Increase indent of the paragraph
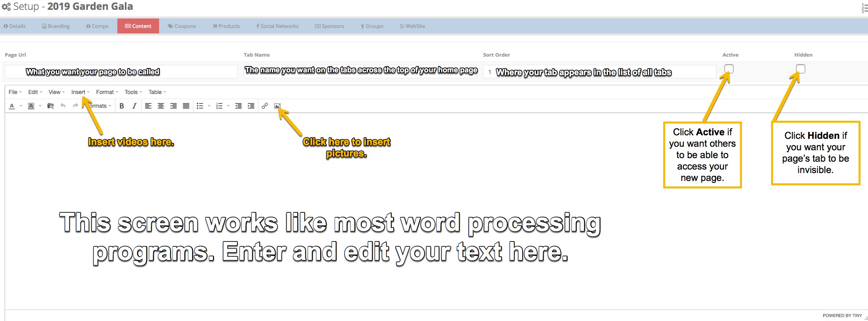Viewport: 868px width, 321px height. coord(251,106)
